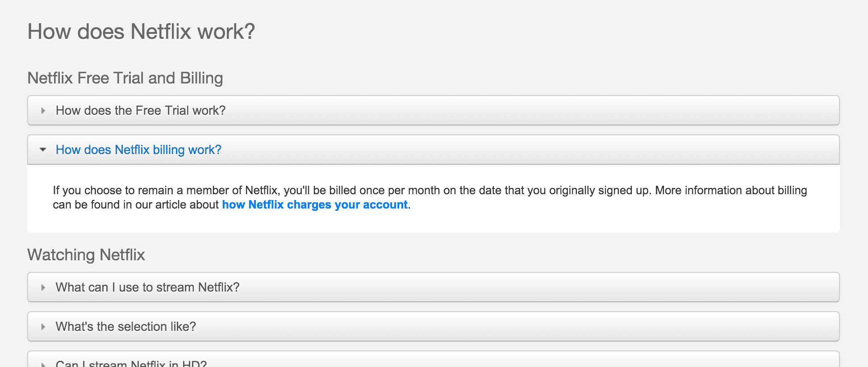
Task: Click empty right end of stream Netflix bar
Action: pyautogui.click(x=759, y=288)
